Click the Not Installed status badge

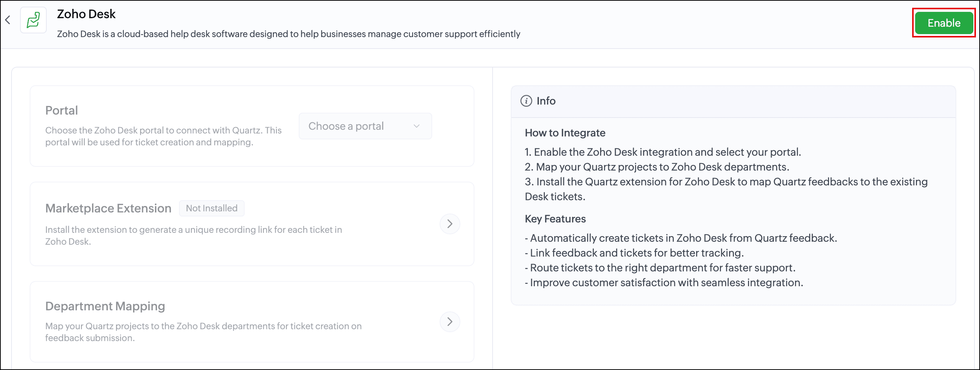(x=212, y=208)
